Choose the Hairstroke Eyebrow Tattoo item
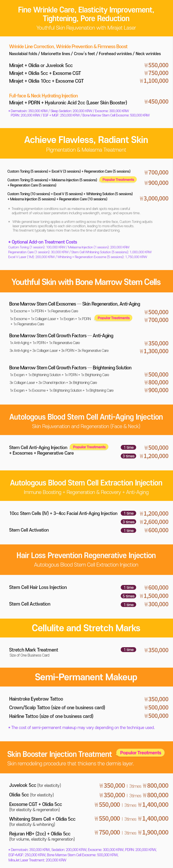Viewport: 173px width, 868px height. coord(36,699)
